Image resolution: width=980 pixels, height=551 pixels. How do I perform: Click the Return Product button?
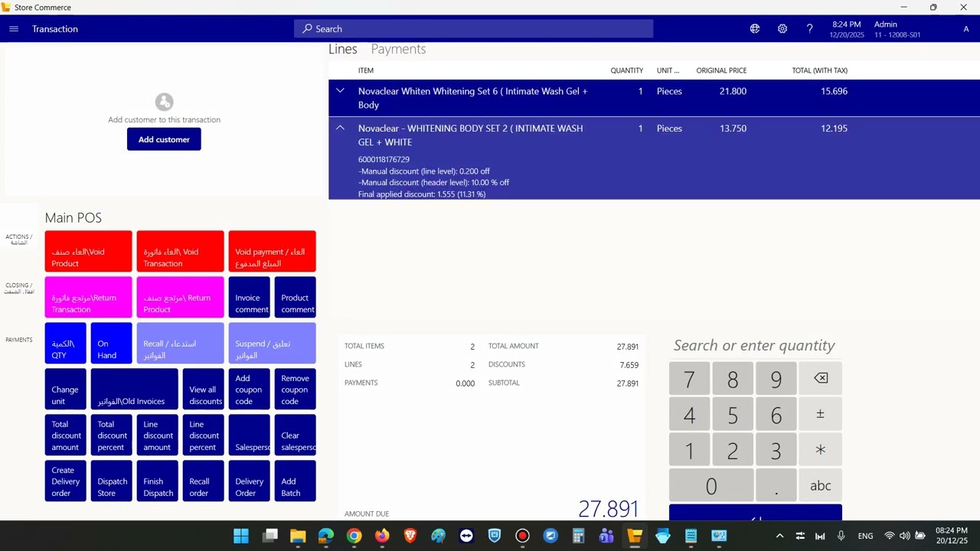[180, 298]
